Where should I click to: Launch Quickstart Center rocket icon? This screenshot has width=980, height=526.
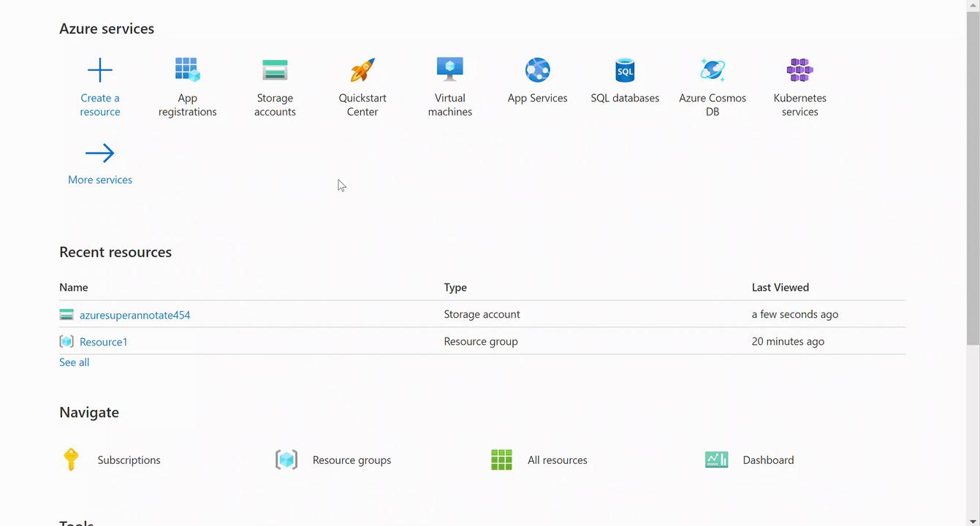[362, 70]
